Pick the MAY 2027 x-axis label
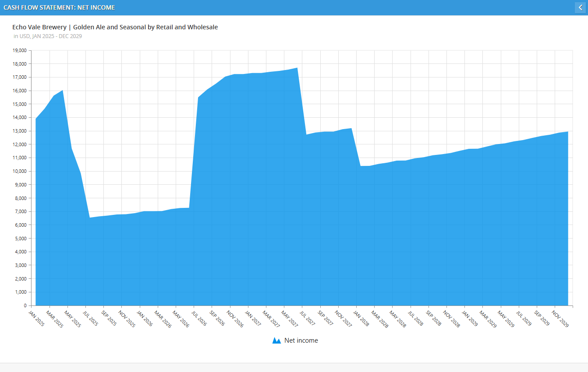Viewport: 588px width, 372px height. (x=289, y=319)
